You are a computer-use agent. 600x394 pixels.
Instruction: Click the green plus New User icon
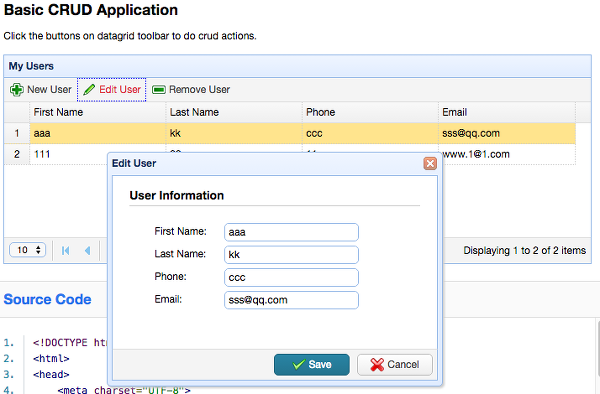tap(16, 90)
